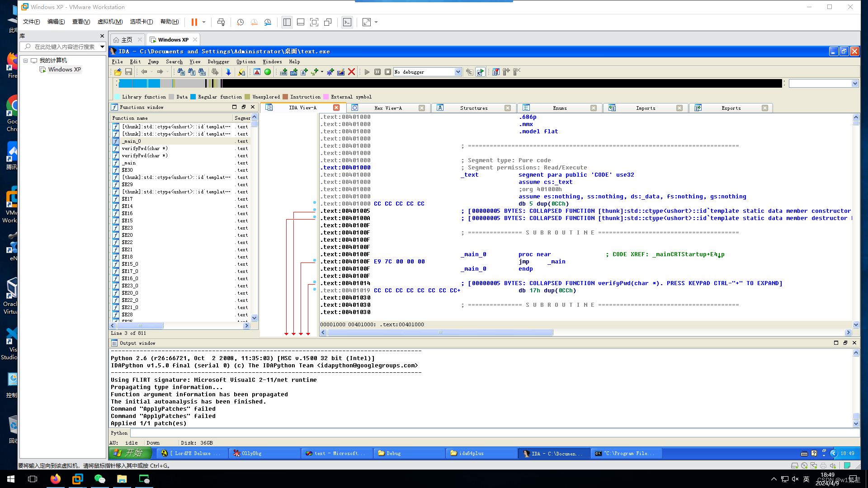Click the Start process play icon
Viewport: 868px width, 488px height.
click(x=367, y=72)
